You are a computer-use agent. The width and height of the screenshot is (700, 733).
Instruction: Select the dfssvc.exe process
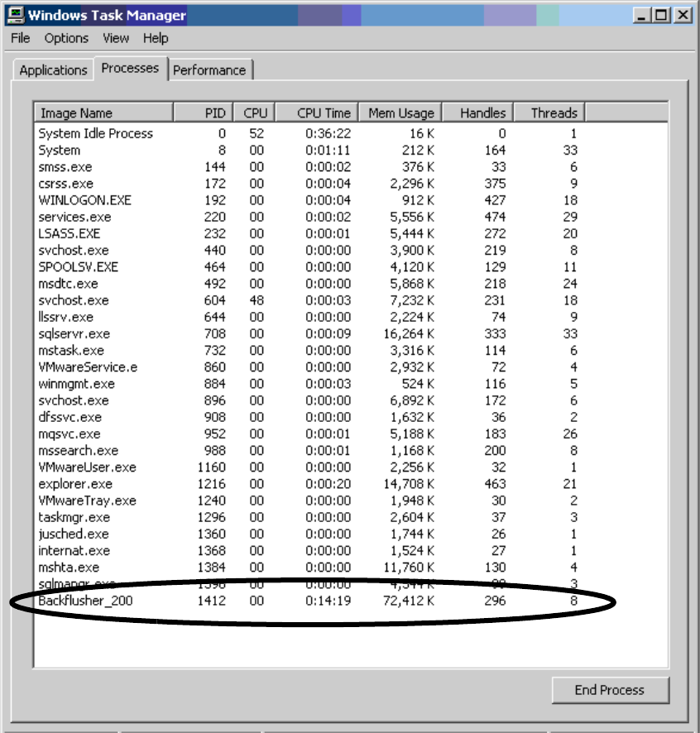309,417
